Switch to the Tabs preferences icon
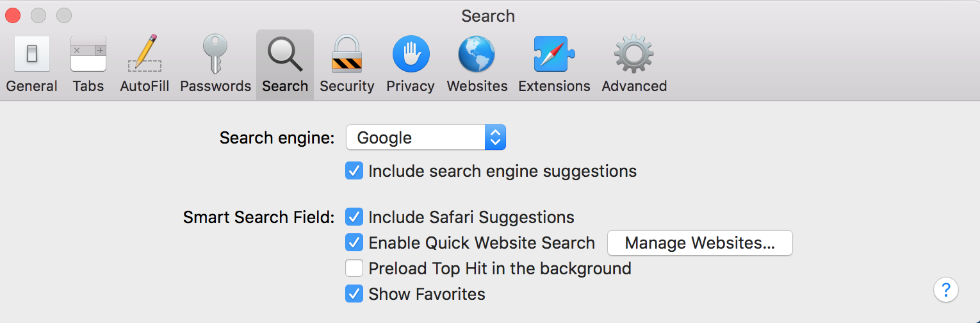 click(x=88, y=54)
